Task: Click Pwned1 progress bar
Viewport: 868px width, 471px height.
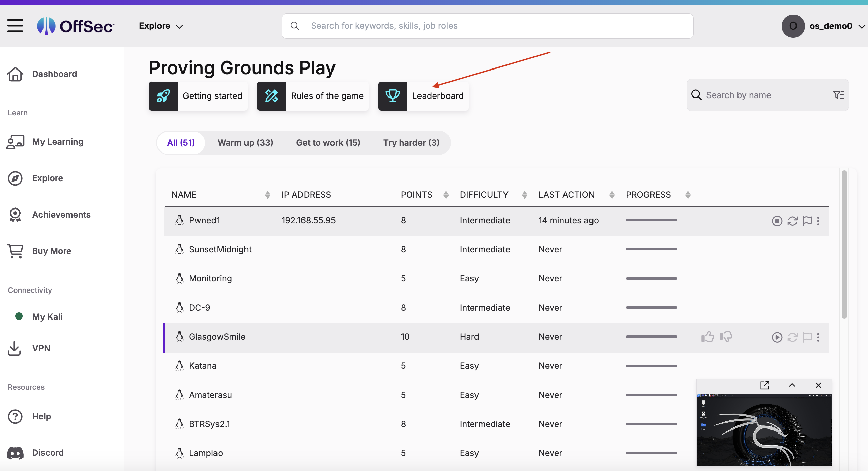Action: (652, 220)
